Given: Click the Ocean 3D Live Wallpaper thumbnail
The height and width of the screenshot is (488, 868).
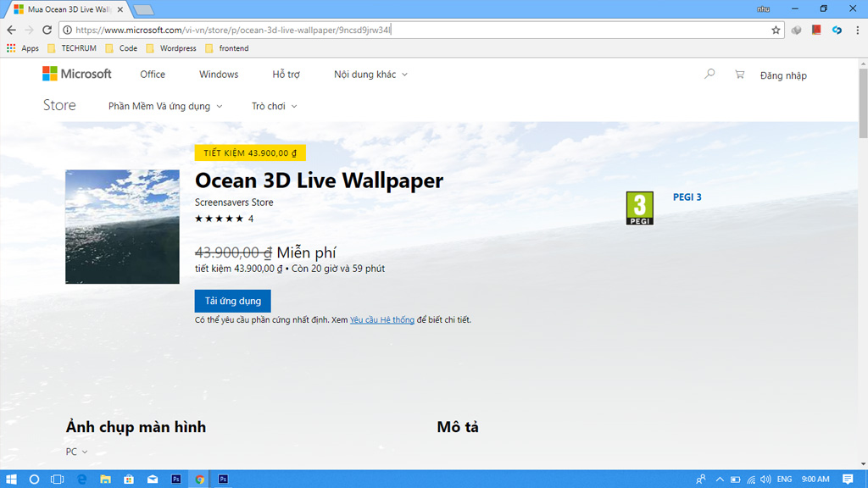Looking at the screenshot, I should tap(122, 227).
